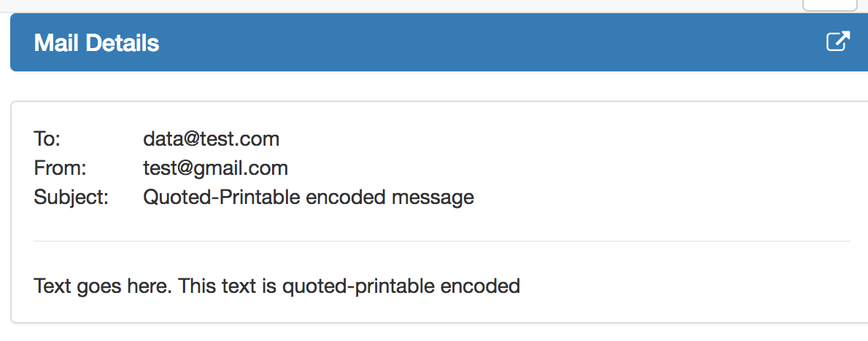Image resolution: width=868 pixels, height=341 pixels.
Task: Open mail details in new window icon
Action: click(x=838, y=42)
